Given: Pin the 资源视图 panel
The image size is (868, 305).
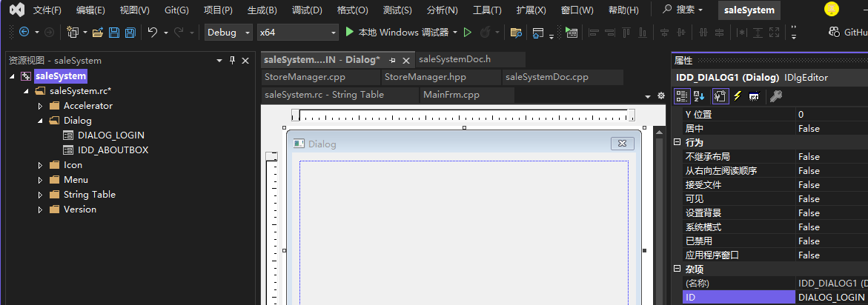Looking at the screenshot, I should [233, 60].
